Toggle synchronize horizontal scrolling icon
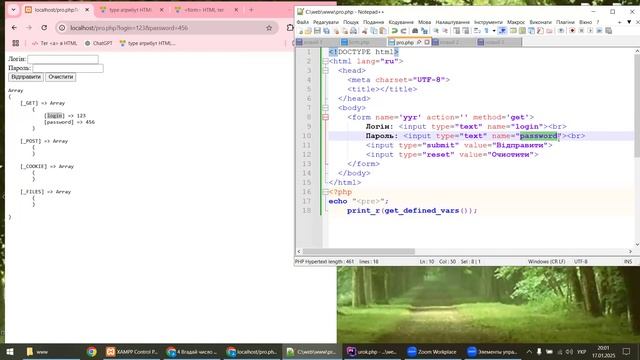Viewport: 640px width, 360px height. [x=465, y=31]
